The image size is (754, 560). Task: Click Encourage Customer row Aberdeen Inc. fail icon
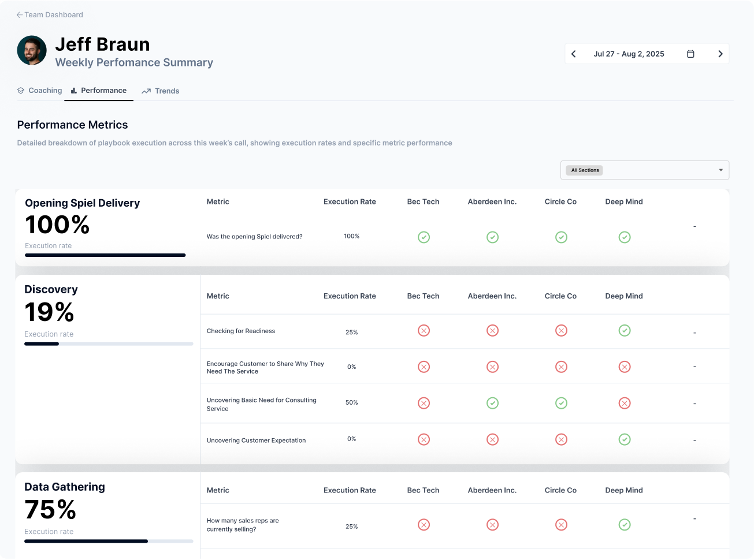(493, 367)
